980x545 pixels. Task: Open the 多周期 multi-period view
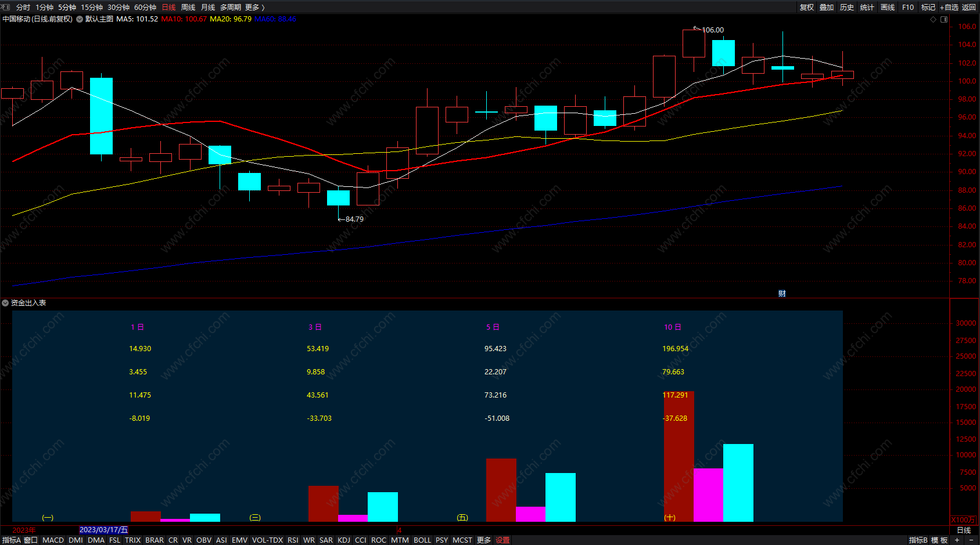[231, 8]
